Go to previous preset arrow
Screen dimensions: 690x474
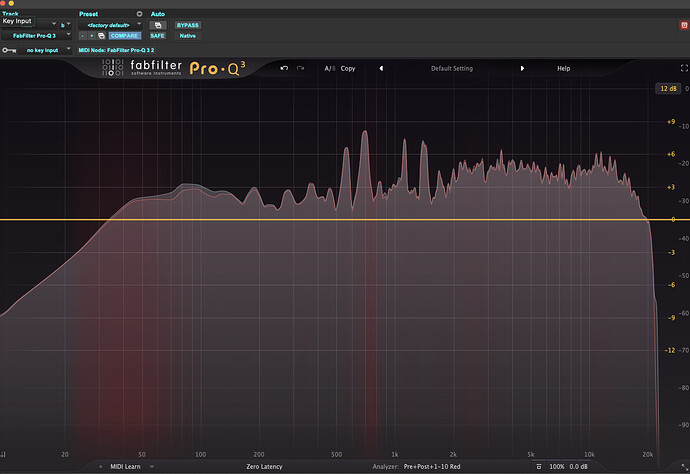381,68
